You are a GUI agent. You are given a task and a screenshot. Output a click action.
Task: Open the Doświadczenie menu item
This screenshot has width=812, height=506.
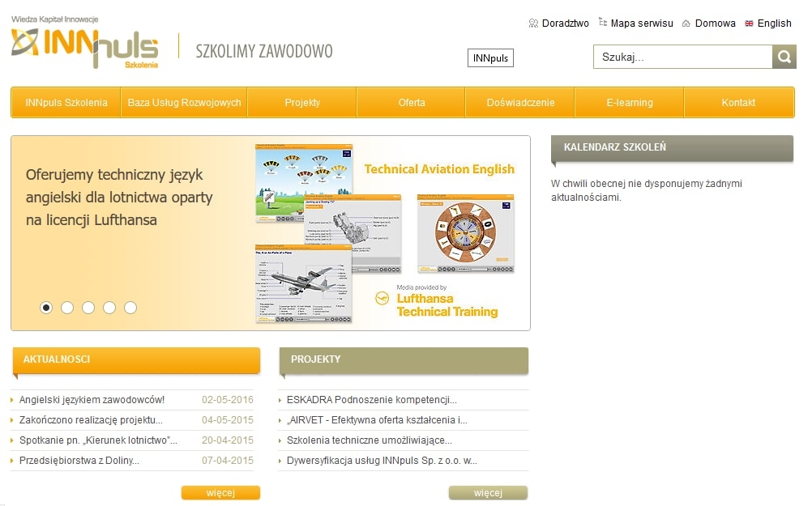pos(520,103)
